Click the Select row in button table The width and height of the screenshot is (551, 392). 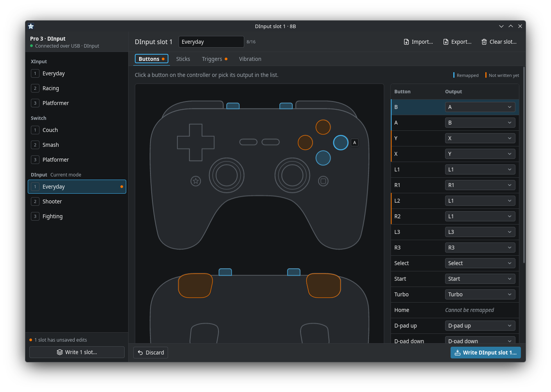(x=455, y=263)
